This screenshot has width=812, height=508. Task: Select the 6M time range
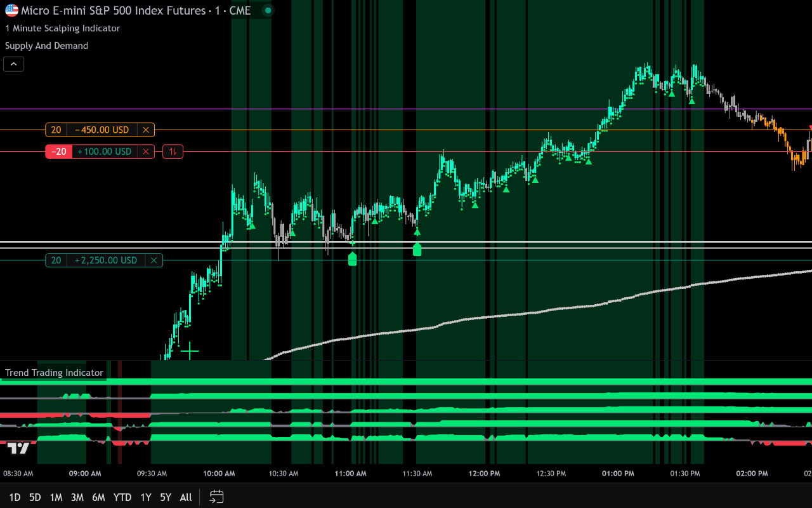98,497
